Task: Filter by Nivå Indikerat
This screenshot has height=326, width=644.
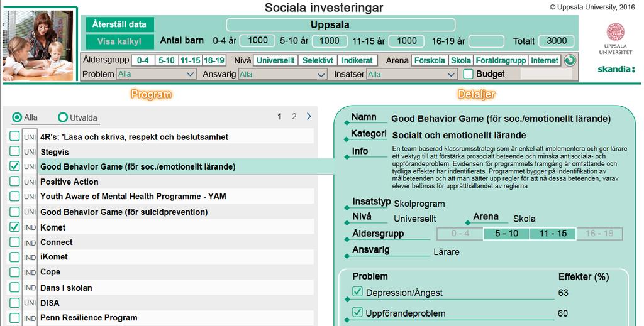Action: pyautogui.click(x=357, y=60)
